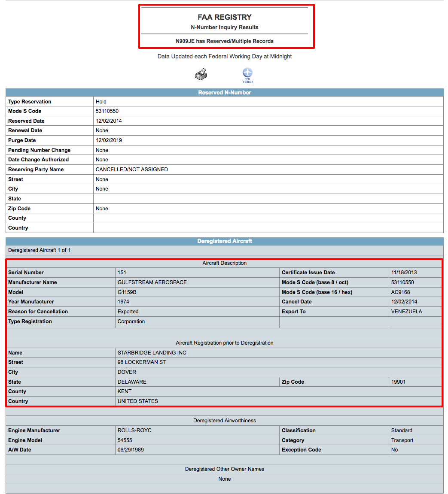Click Exception Code value 'No'
This screenshot has height=494, width=448.
(394, 449)
